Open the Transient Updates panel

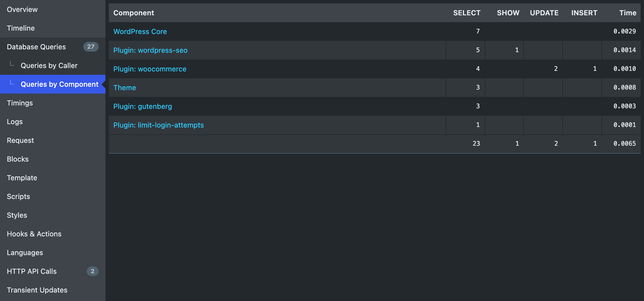click(37, 290)
